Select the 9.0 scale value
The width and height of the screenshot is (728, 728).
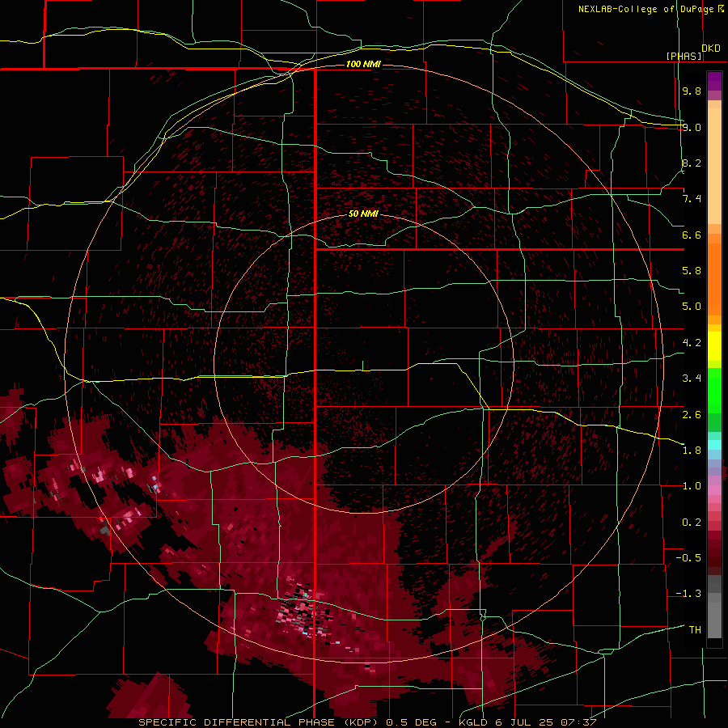click(x=692, y=127)
